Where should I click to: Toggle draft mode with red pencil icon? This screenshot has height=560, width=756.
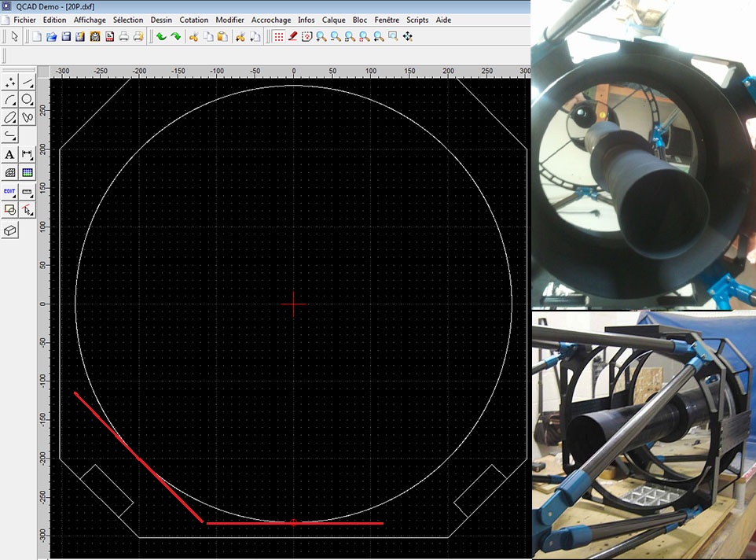[x=293, y=36]
